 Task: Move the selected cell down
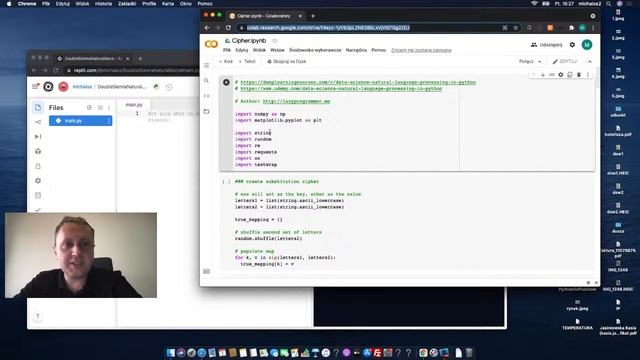pos(542,75)
